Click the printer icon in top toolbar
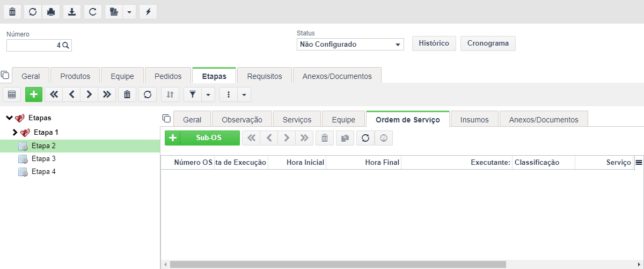Screen dimensions: 644x269 [51, 11]
